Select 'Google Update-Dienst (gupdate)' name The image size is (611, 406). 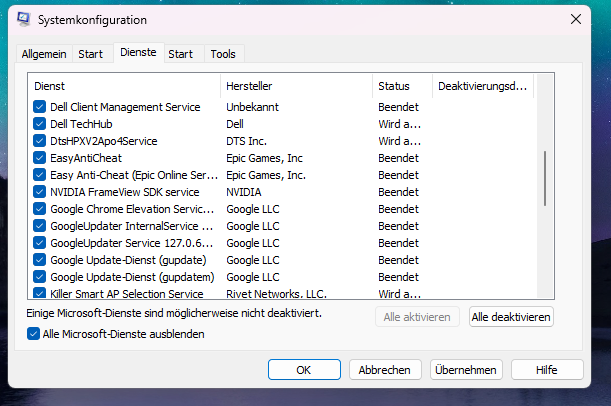click(x=128, y=260)
